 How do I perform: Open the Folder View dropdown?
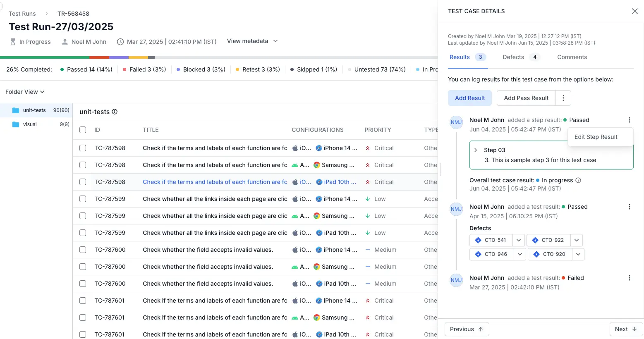[x=25, y=92]
